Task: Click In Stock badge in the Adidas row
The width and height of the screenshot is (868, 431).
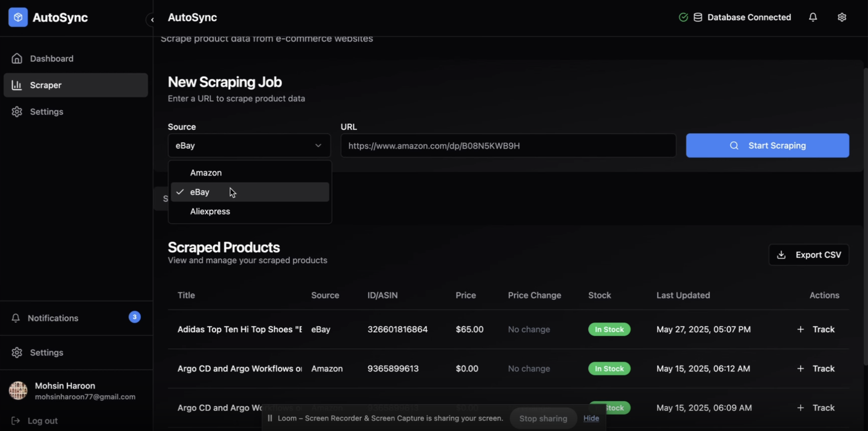Action: 609,329
